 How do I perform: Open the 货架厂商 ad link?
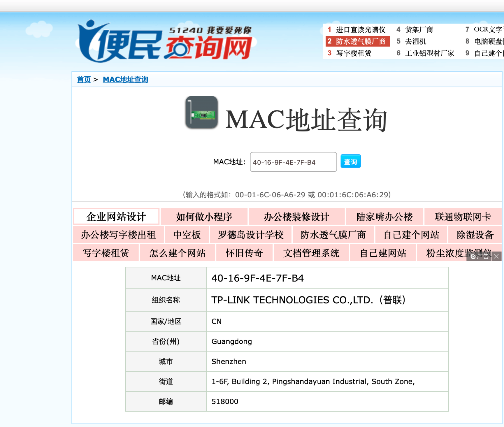419,29
